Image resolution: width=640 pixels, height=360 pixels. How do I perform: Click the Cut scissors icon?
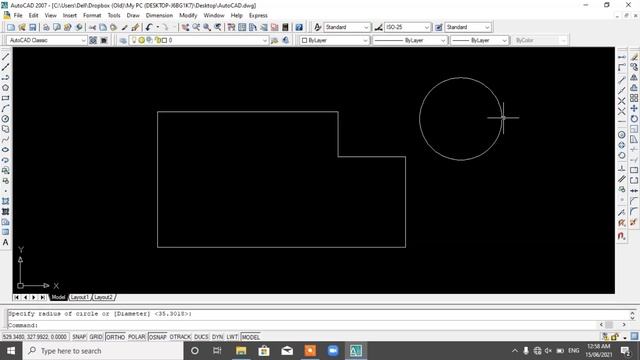[x=92, y=27]
